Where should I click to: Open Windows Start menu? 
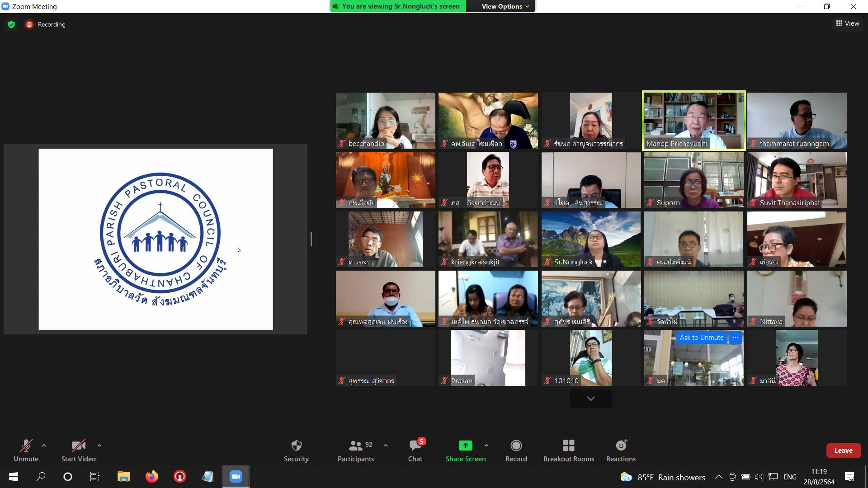(13, 477)
